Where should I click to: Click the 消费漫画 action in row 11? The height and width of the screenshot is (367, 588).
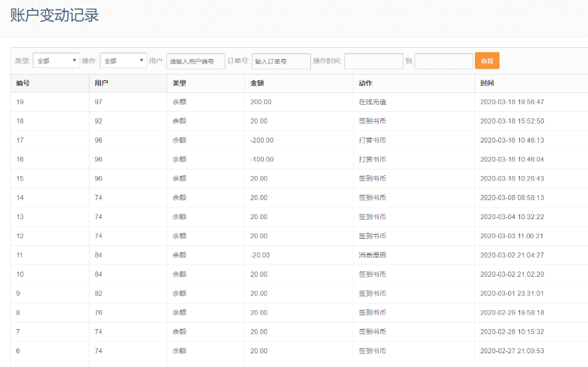coord(372,255)
